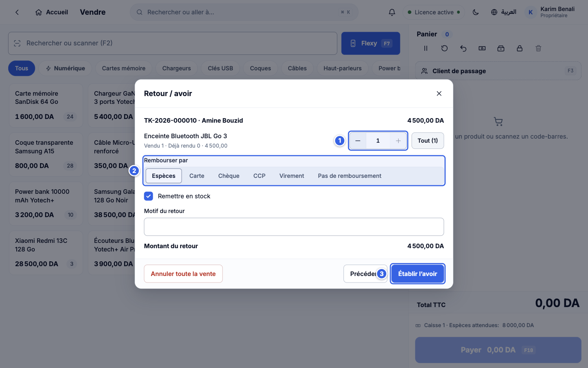The width and height of the screenshot is (588, 368).
Task: Filter by 'Câbles' category
Action: [297, 68]
